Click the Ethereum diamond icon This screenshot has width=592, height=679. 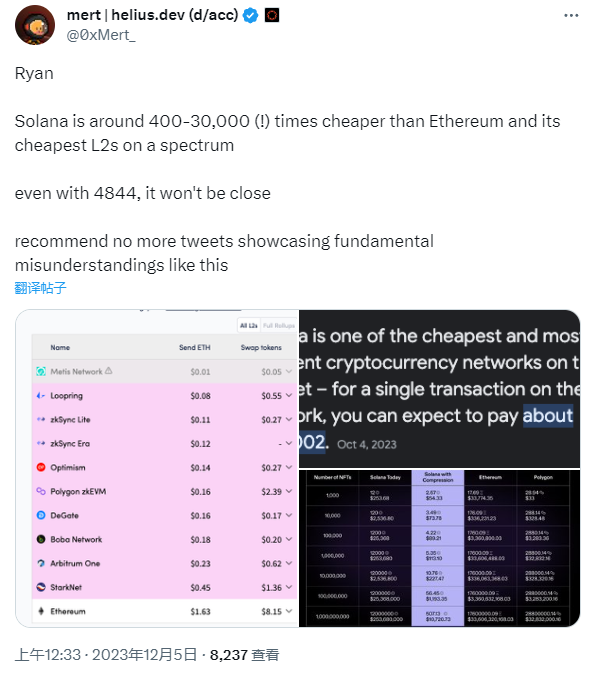(41, 611)
